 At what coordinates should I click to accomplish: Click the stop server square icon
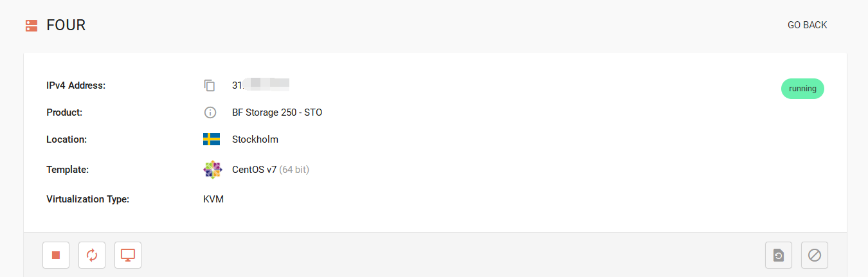(x=56, y=255)
